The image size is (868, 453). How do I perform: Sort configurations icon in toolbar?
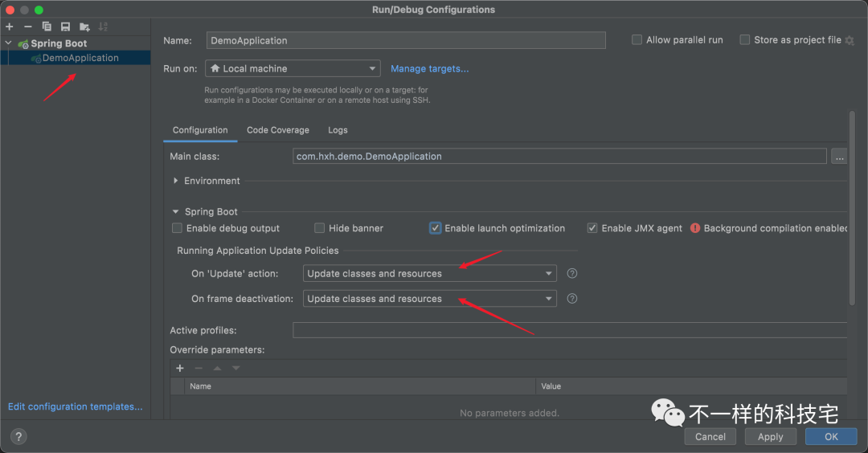pyautogui.click(x=103, y=27)
